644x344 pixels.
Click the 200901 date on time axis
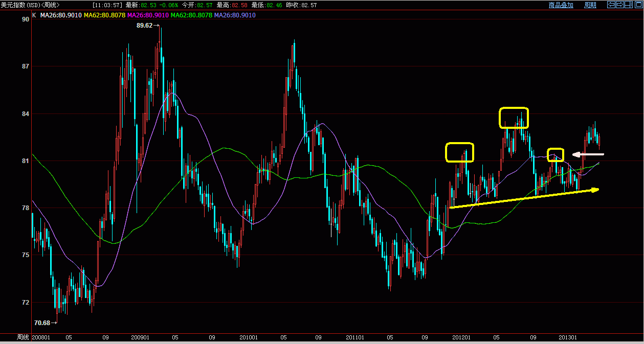coord(140,337)
